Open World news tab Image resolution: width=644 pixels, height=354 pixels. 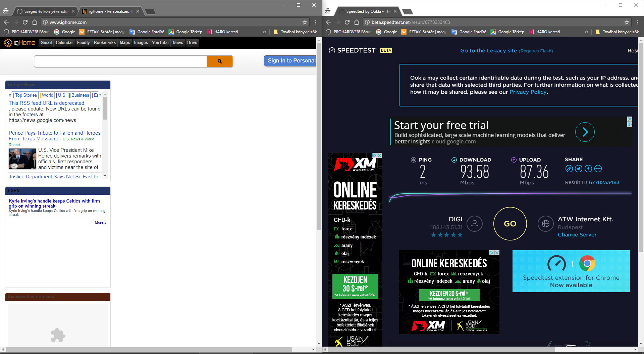coord(47,95)
